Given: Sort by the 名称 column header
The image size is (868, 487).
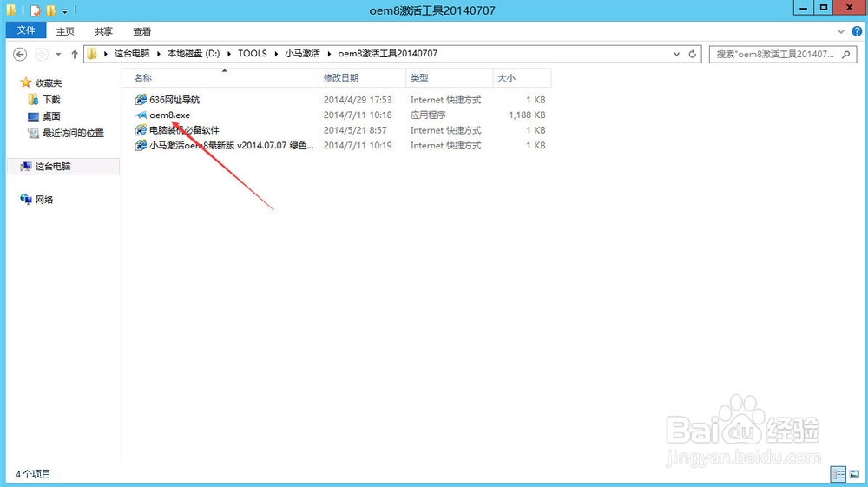Looking at the screenshot, I should coord(220,78).
